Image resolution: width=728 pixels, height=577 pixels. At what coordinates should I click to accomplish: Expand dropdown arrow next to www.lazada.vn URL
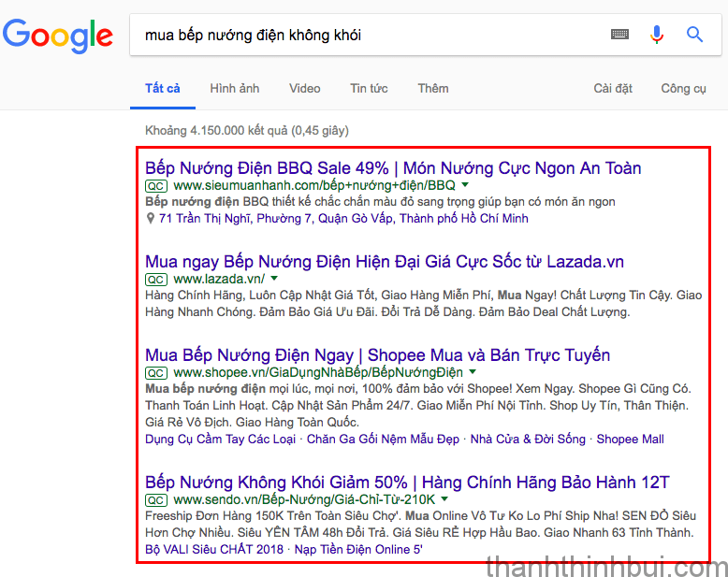point(274,279)
